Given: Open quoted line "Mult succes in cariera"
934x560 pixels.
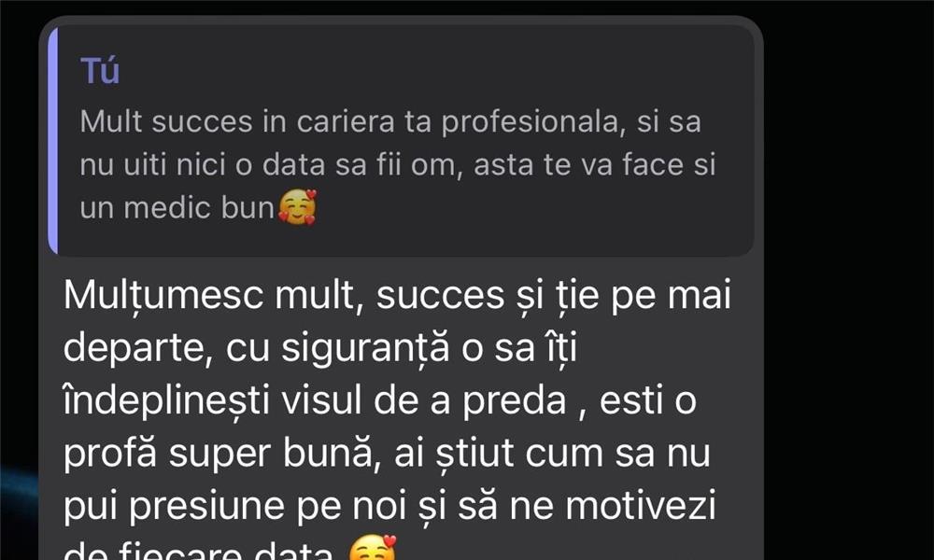Looking at the screenshot, I should tap(390, 121).
